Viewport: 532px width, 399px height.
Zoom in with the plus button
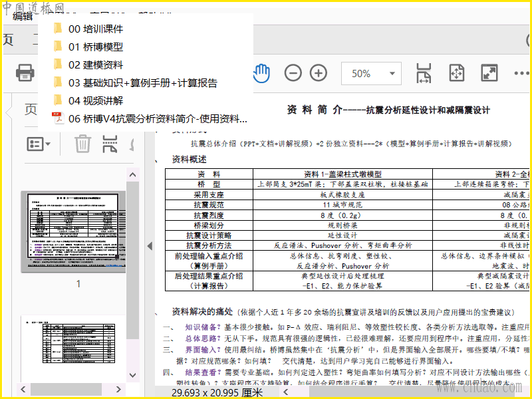(319, 73)
